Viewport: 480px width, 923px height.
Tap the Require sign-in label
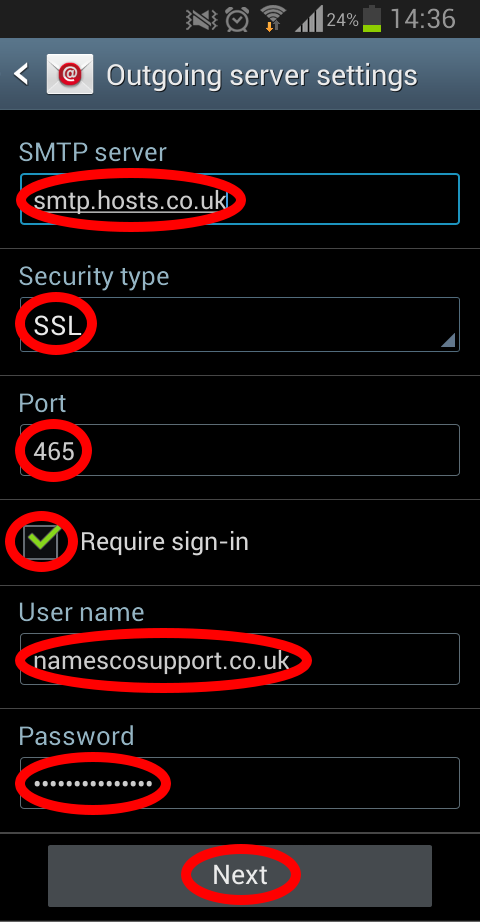164,542
